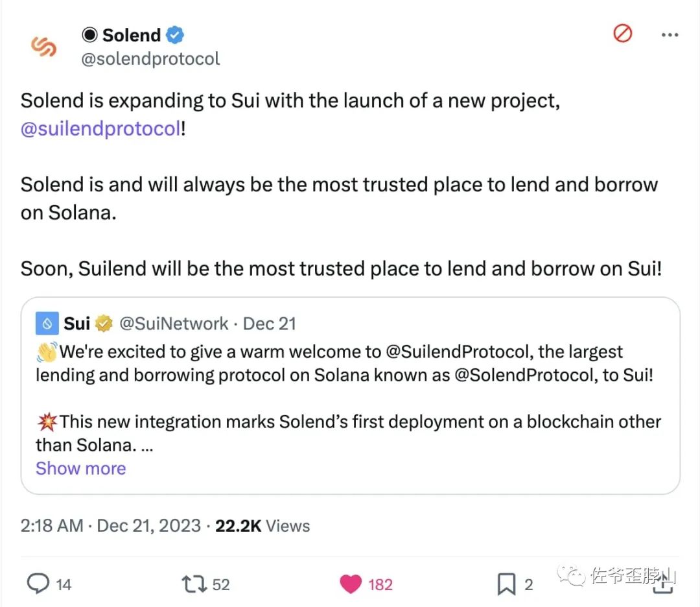Unlike the tweet by clicking the heart

(350, 583)
